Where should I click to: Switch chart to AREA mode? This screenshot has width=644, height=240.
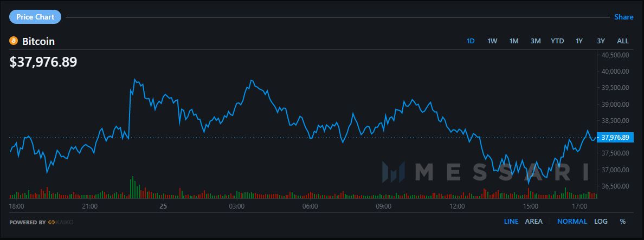[x=534, y=221]
